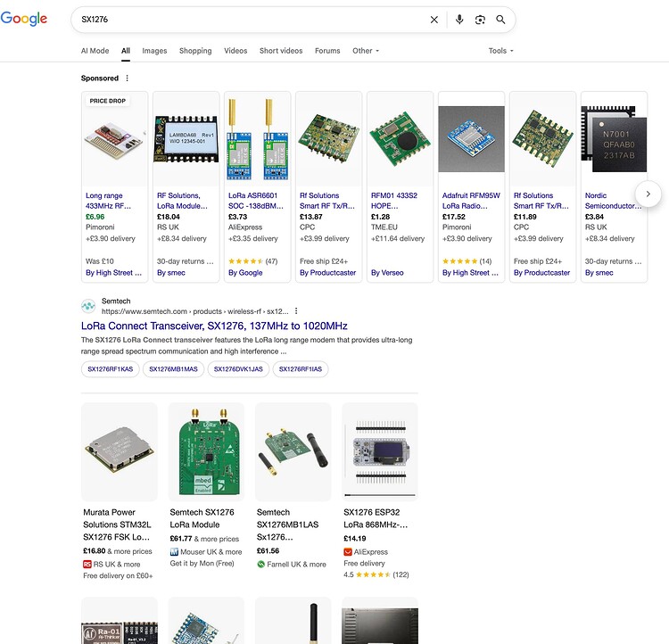
Task: Start voice search with the microphone icon
Action: pyautogui.click(x=459, y=20)
